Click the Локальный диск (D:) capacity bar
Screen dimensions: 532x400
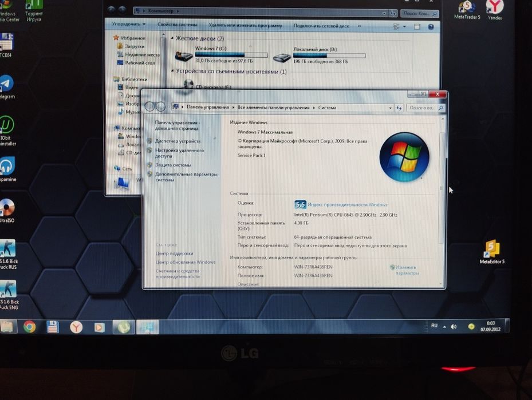[x=329, y=56]
